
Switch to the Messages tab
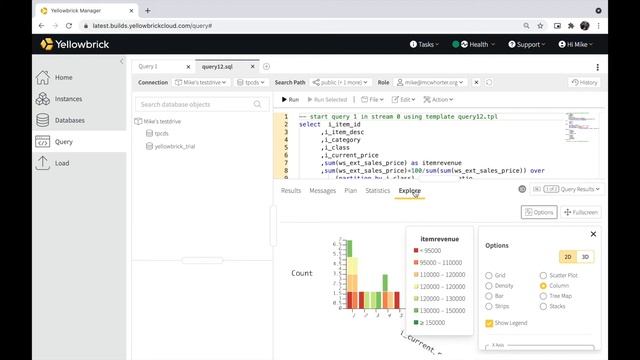(x=322, y=191)
